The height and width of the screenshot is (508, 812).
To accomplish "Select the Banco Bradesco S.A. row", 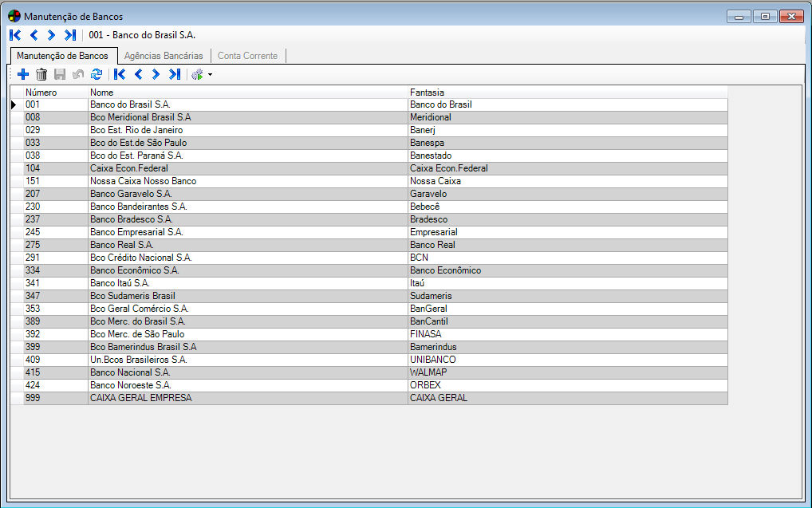I will [131, 219].
